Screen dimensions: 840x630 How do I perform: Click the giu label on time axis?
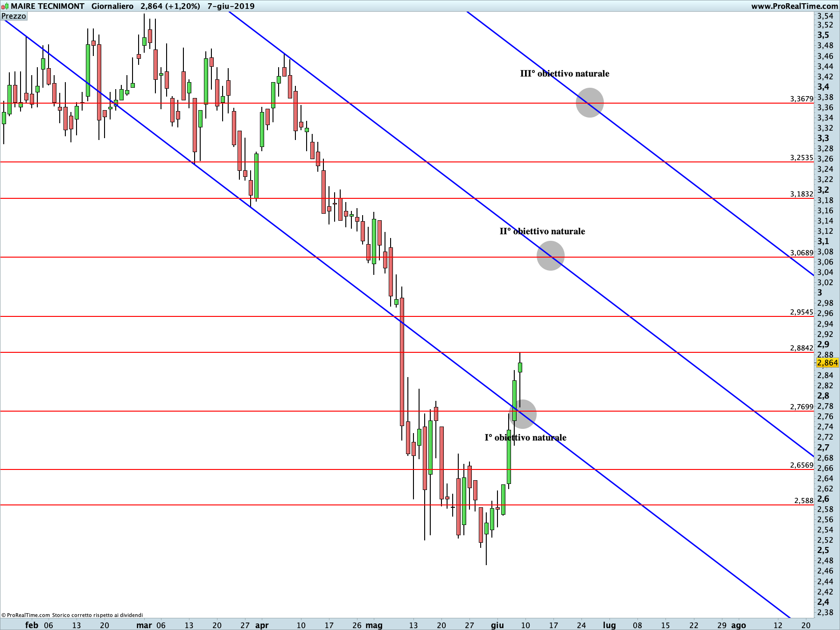497,625
